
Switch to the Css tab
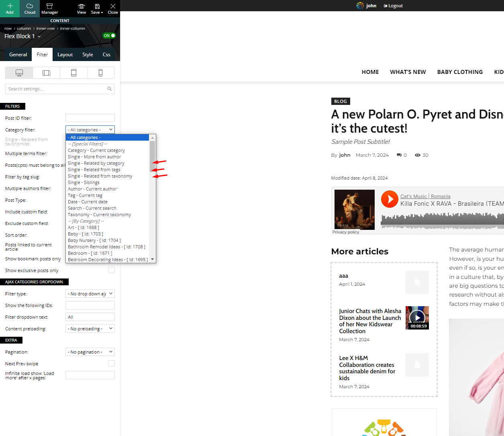click(106, 55)
